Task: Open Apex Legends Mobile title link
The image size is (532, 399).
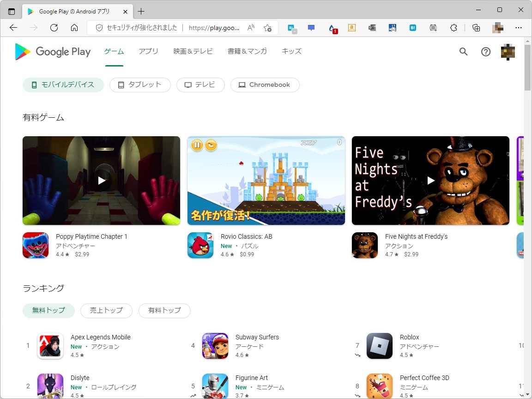Action: [100, 337]
